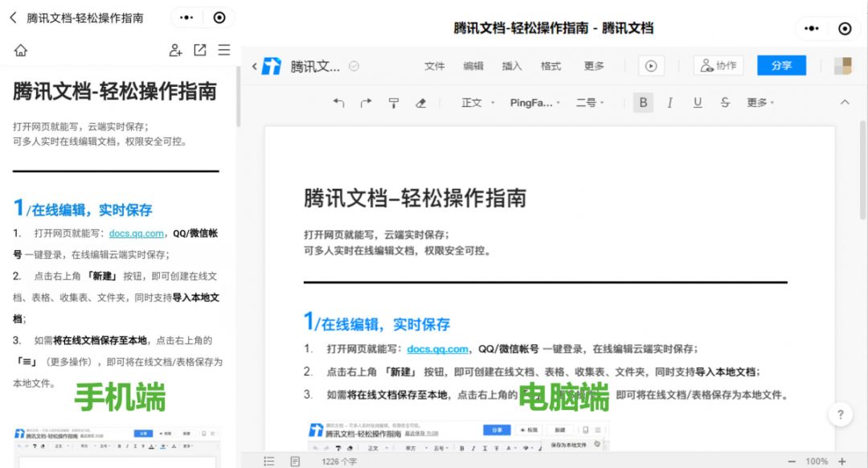
Task: Click the 协作 collaboration button
Action: point(719,66)
